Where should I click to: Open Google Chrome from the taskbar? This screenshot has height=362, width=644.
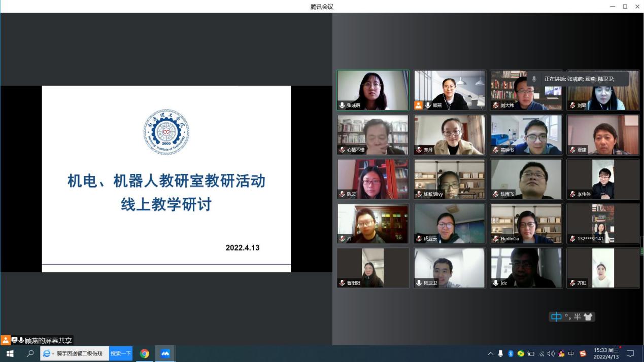click(145, 353)
